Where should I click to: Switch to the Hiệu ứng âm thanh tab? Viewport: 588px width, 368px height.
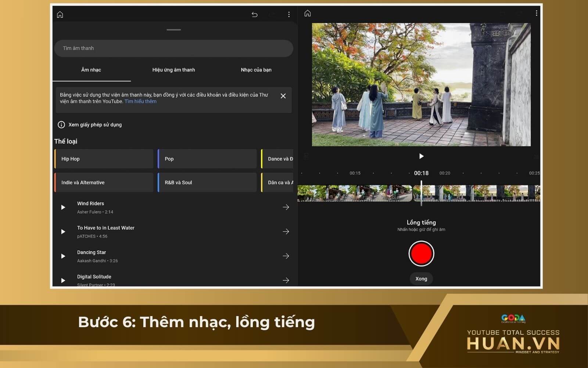click(x=173, y=70)
